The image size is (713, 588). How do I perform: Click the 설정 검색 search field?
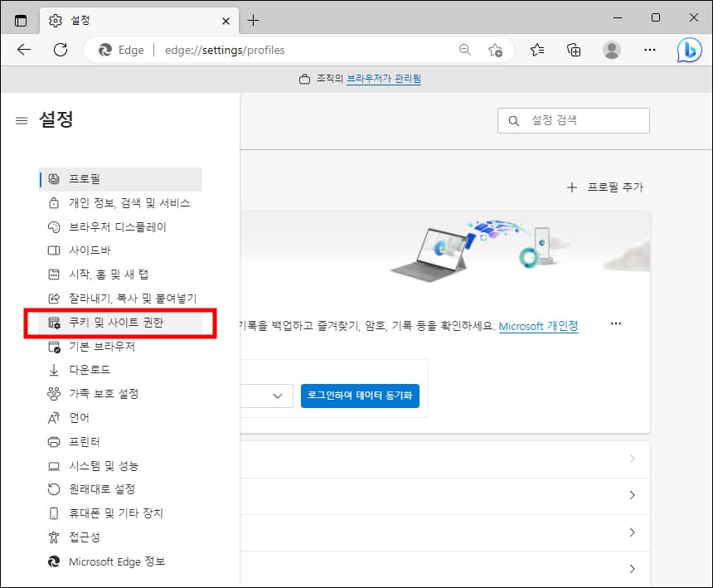point(573,120)
